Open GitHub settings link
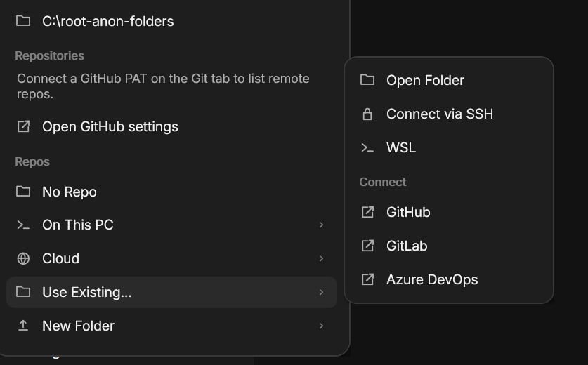588x365 pixels. (171, 126)
